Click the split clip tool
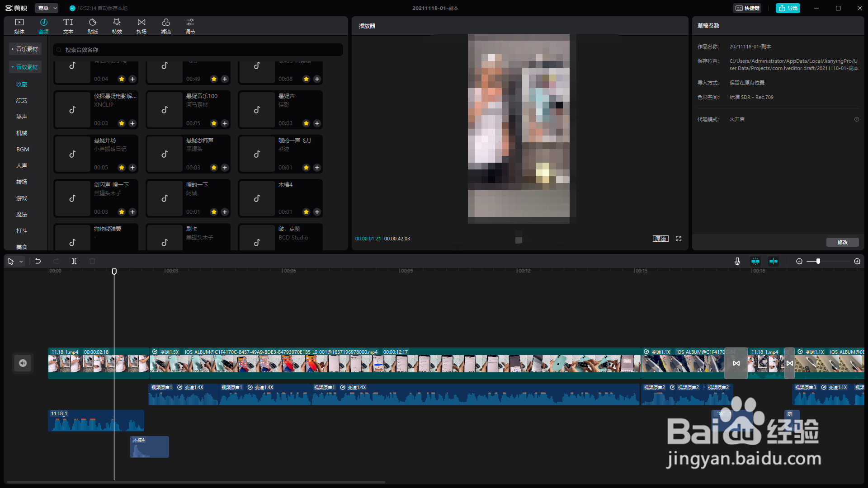868x488 pixels. [x=74, y=261]
